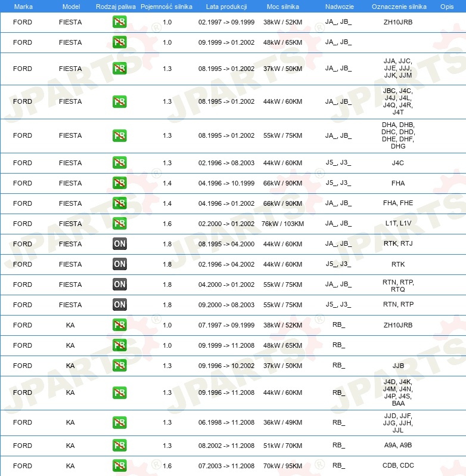Click petrol icon for KA 44kW / 60KM
The height and width of the screenshot is (476, 466).
[119, 392]
